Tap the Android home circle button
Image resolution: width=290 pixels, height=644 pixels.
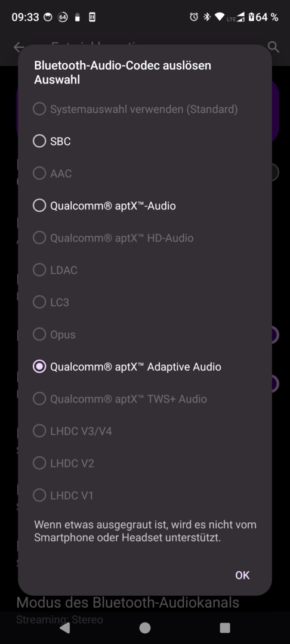(145, 627)
